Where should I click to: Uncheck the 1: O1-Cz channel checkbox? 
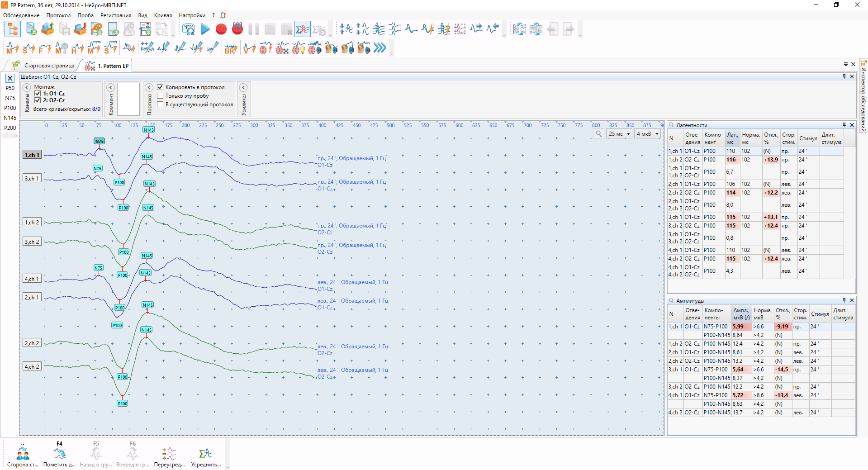click(38, 94)
